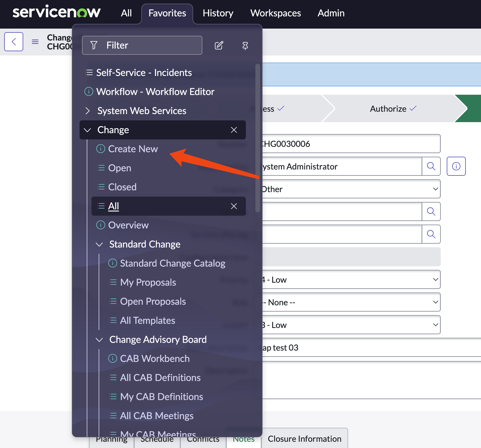Click the edit favorites pencil icon
This screenshot has height=448, width=481.
click(219, 45)
